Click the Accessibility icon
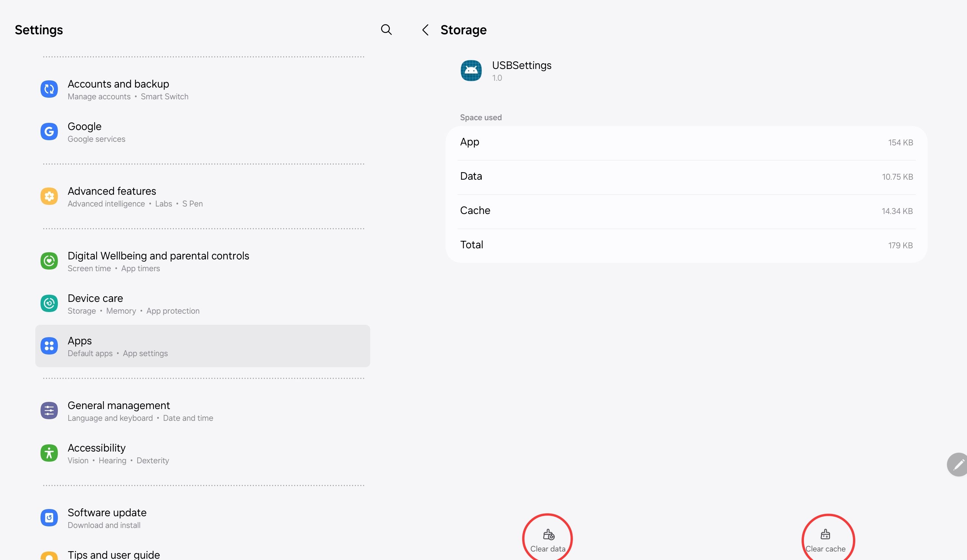967x560 pixels. 49,453
